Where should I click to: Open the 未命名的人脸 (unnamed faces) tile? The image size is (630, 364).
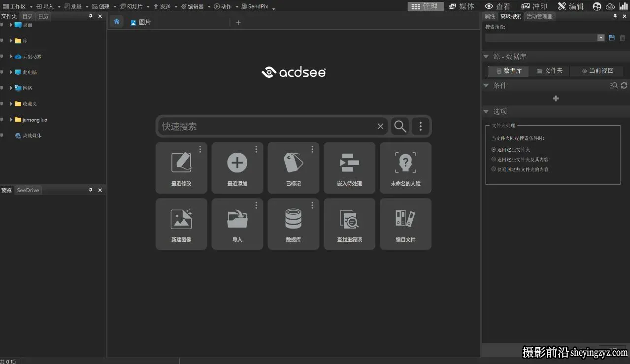406,168
